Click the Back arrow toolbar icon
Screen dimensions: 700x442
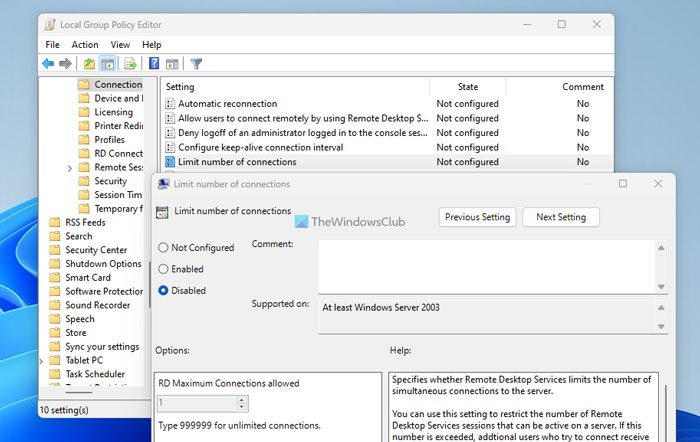(48, 64)
